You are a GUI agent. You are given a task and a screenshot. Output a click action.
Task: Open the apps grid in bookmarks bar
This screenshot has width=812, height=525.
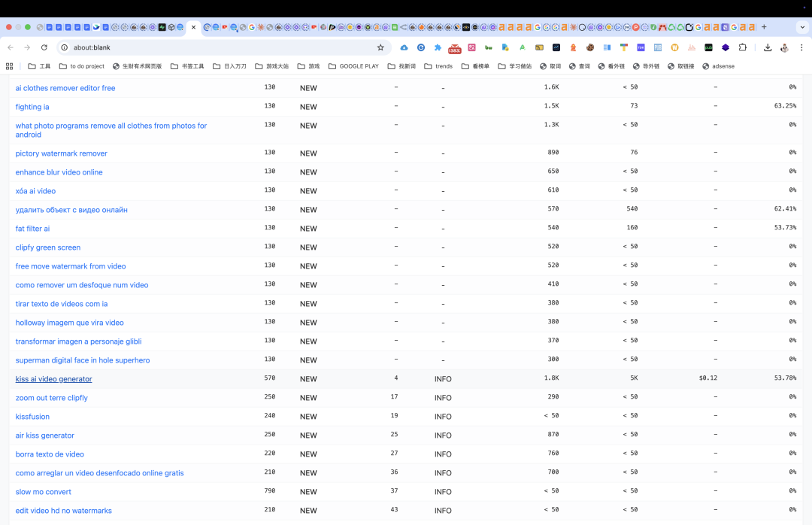coord(9,66)
